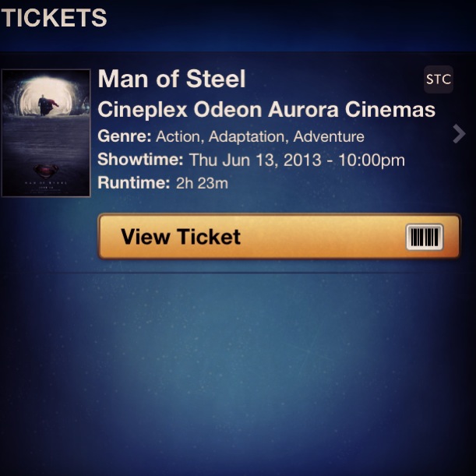Tap the barcode icon on View Ticket
Screen dimensions: 476x476
pos(425,237)
